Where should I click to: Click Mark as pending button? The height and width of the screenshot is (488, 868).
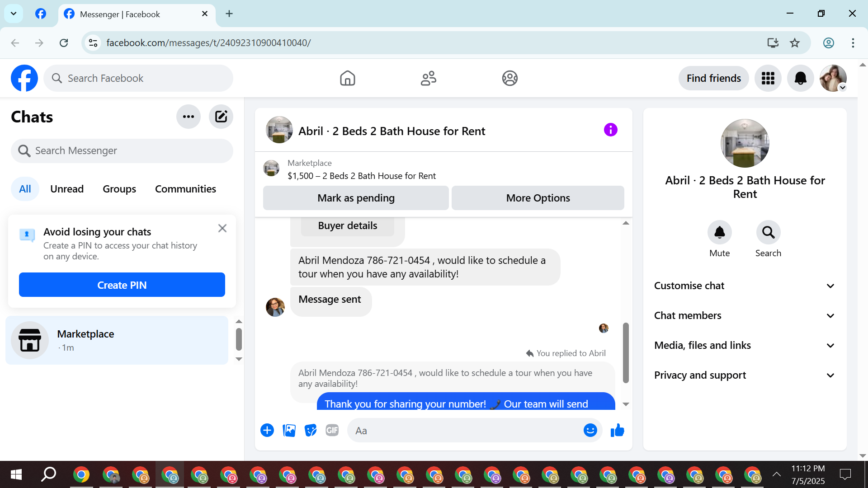pos(356,198)
